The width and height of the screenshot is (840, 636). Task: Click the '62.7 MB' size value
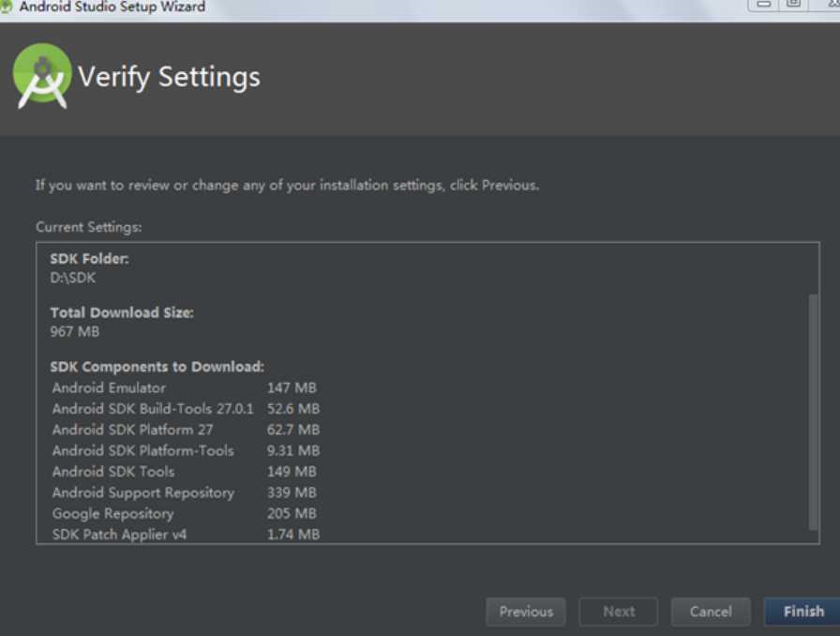coord(293,430)
